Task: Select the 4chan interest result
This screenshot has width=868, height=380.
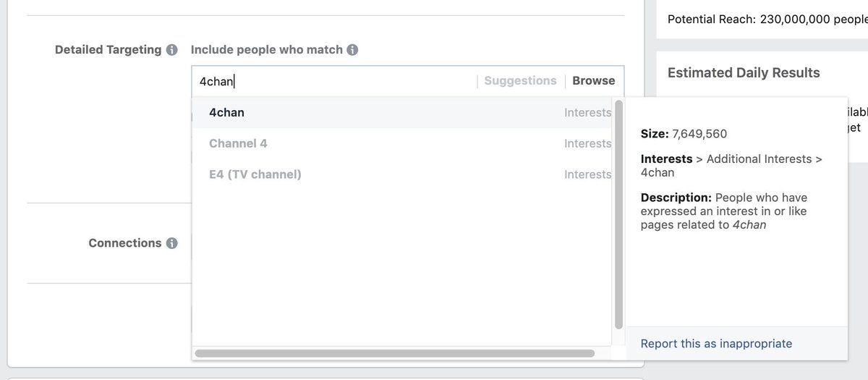Action: 402,113
